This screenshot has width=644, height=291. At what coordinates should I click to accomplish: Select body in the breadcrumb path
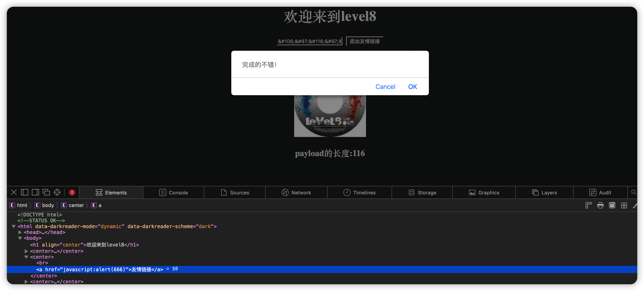click(44, 205)
